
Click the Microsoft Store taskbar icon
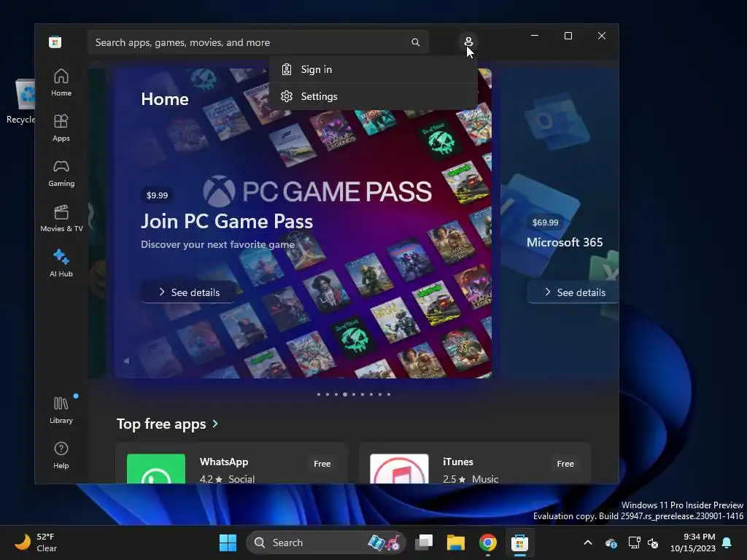pos(519,542)
